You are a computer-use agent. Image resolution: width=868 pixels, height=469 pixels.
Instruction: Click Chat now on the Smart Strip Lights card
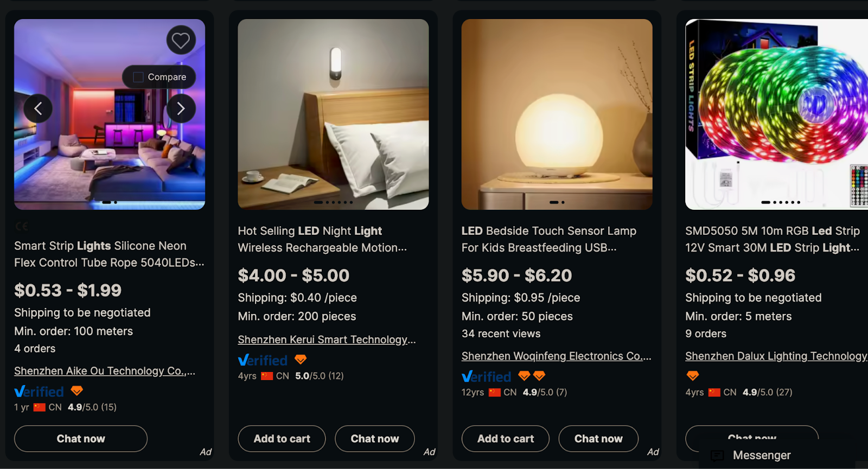tap(80, 439)
